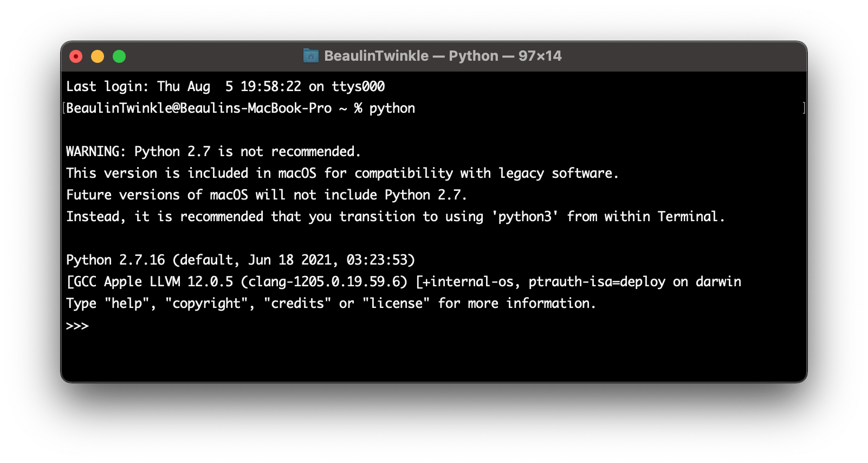Click the 'python3' suggestion text
This screenshot has height=463, width=868.
pyautogui.click(x=527, y=216)
